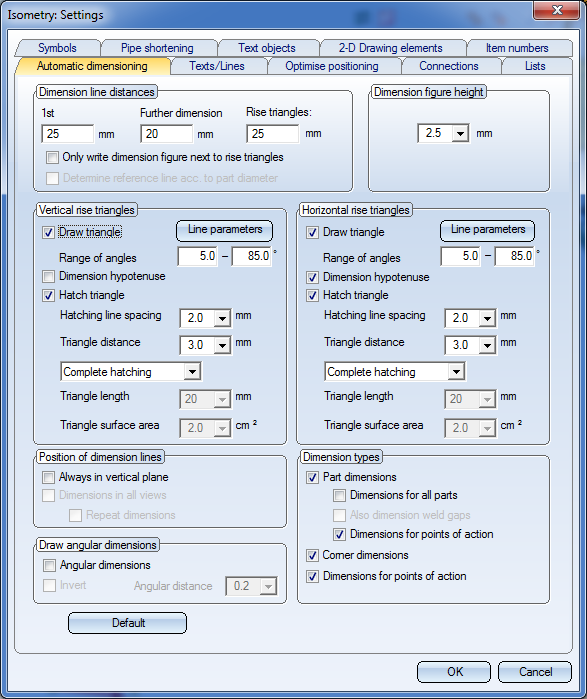Expand vertical Complete hatching combo box
Image resolution: width=587 pixels, height=699 pixels.
pyautogui.click(x=192, y=371)
